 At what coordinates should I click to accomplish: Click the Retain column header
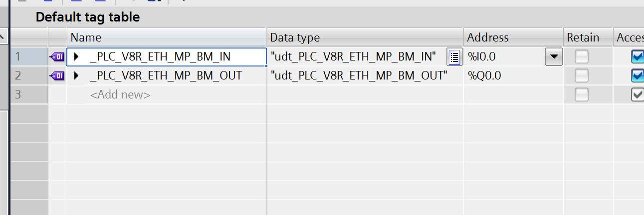pyautogui.click(x=588, y=37)
